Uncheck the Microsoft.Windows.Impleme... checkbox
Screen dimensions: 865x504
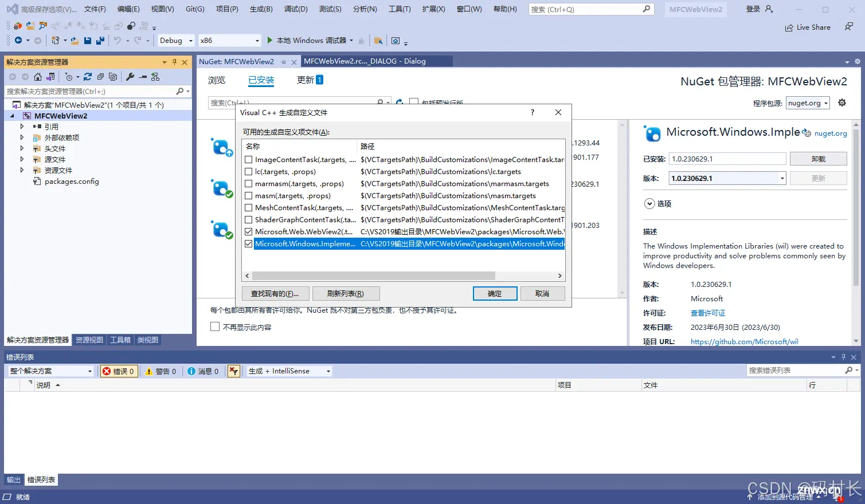[248, 244]
